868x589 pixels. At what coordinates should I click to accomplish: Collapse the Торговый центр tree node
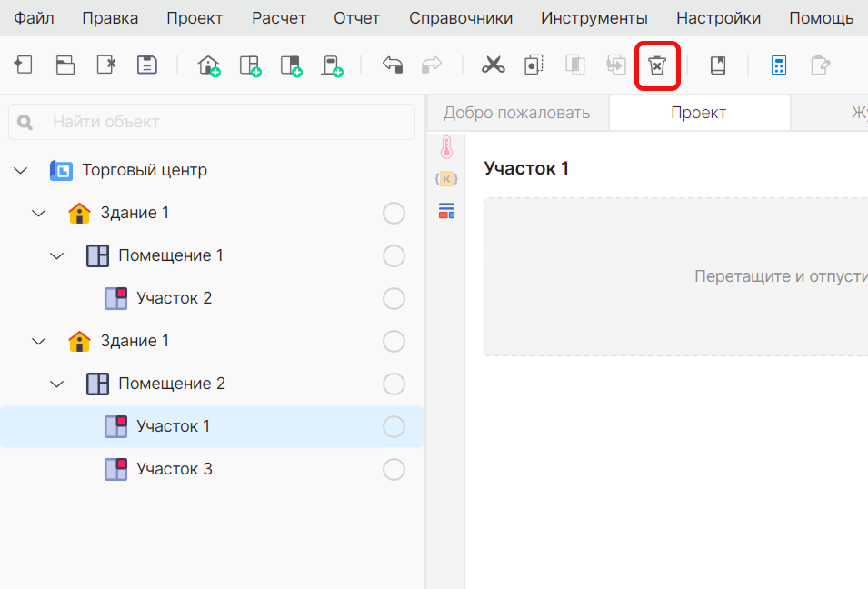pyautogui.click(x=21, y=171)
